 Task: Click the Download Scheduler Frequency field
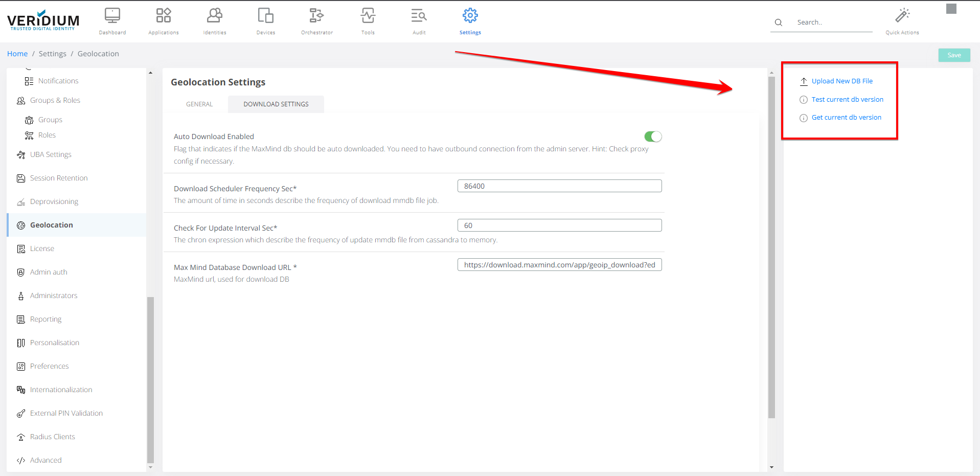[x=559, y=186]
